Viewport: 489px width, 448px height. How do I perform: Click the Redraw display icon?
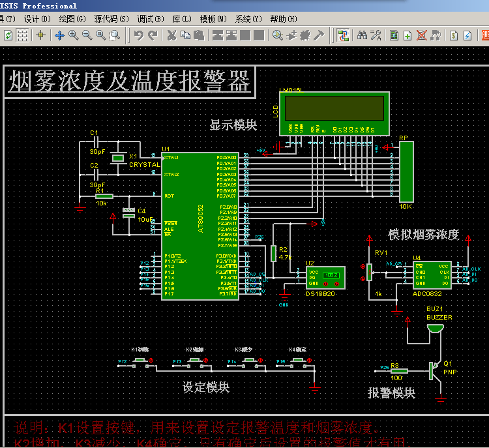point(8,35)
